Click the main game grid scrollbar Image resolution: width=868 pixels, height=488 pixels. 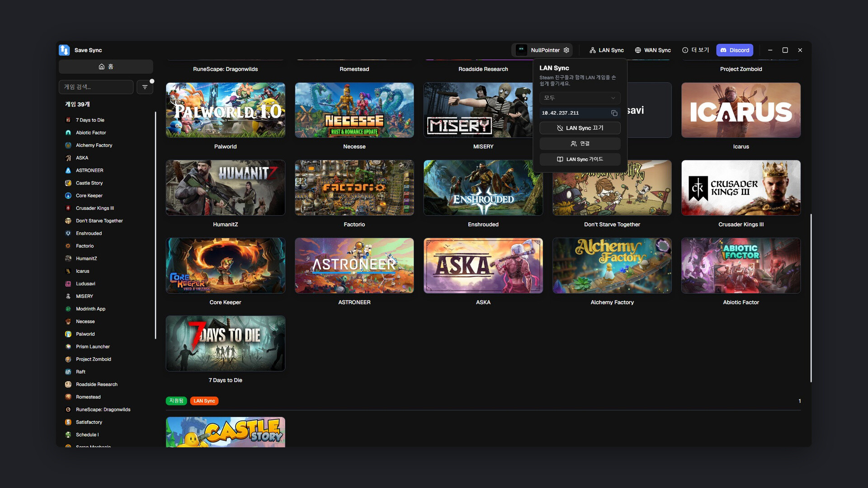coord(811,298)
